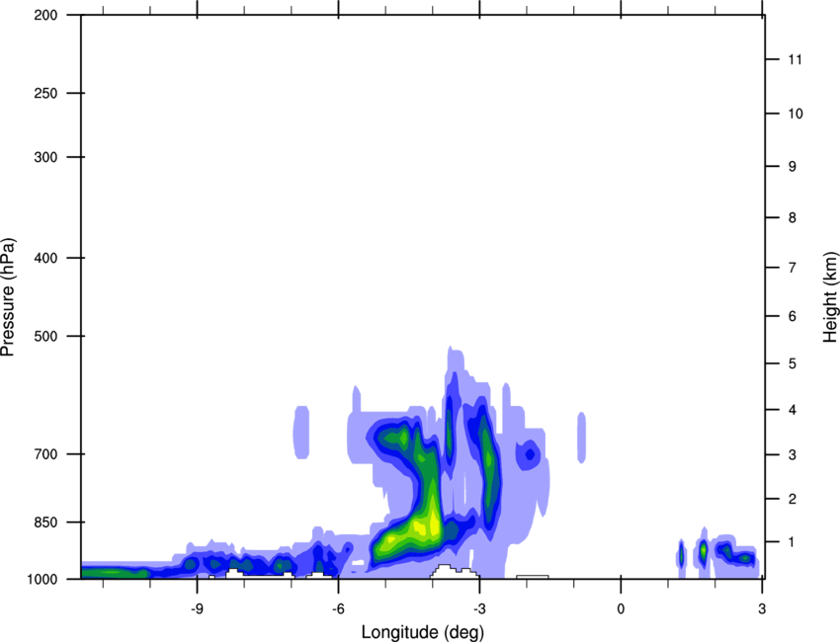Click the 7 km height label

tap(792, 268)
